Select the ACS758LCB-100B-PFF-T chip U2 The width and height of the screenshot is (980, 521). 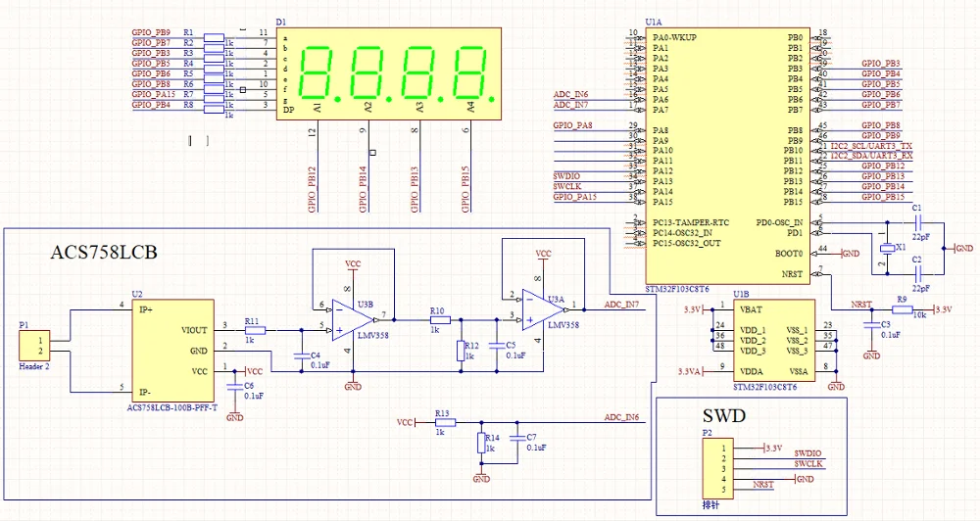[x=173, y=351]
